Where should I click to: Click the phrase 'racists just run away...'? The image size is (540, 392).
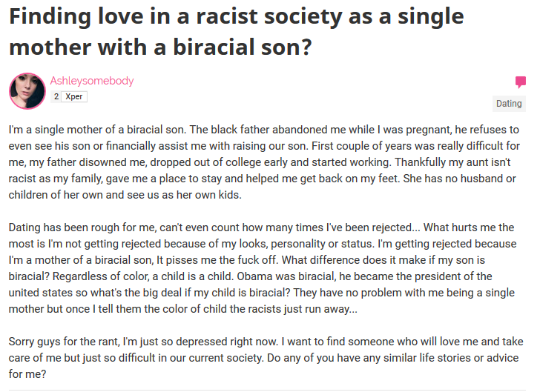pos(302,309)
